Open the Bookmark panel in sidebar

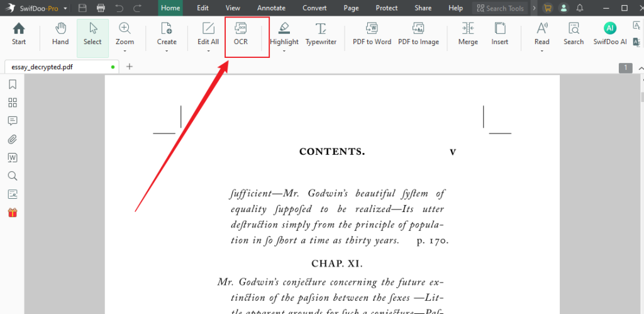click(x=13, y=84)
